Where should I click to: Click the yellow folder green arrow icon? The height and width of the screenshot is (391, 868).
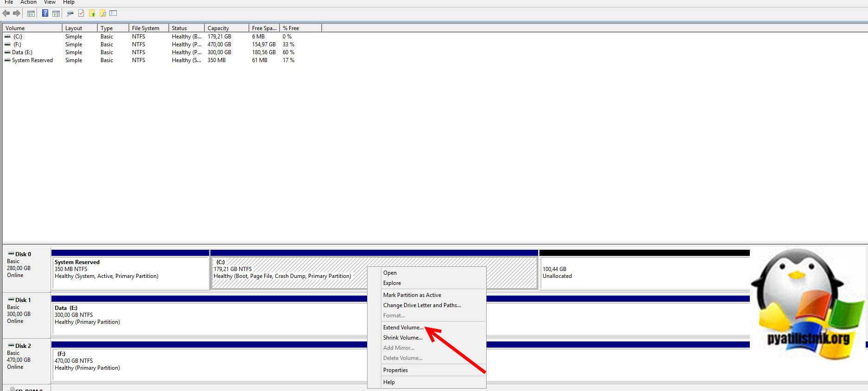click(92, 13)
